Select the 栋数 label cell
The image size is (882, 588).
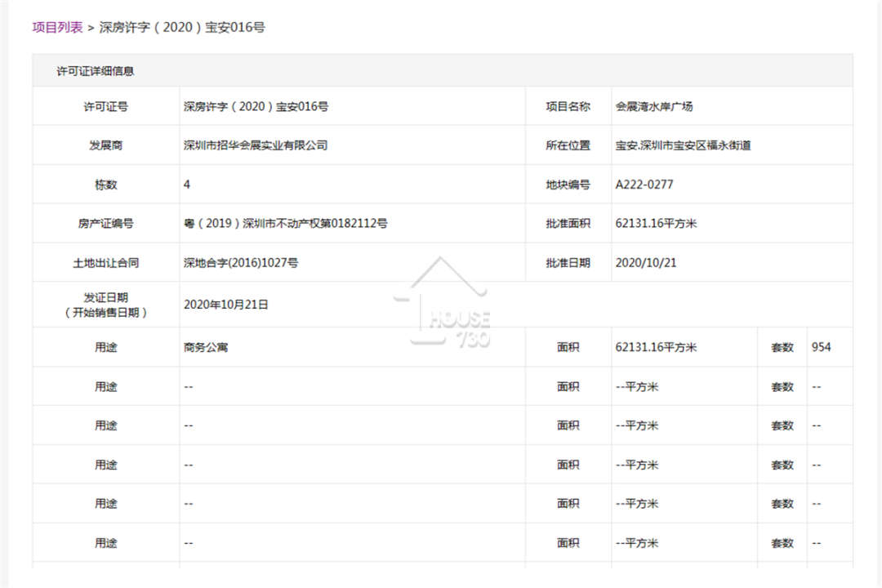coord(105,185)
